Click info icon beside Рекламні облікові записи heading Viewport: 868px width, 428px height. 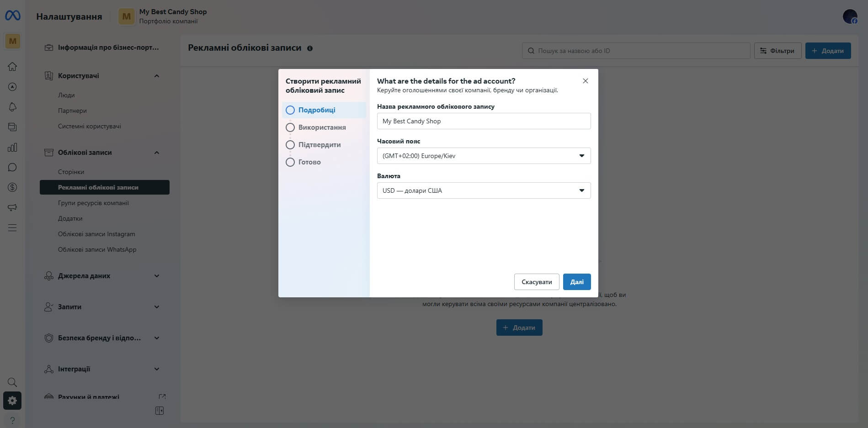coord(310,48)
